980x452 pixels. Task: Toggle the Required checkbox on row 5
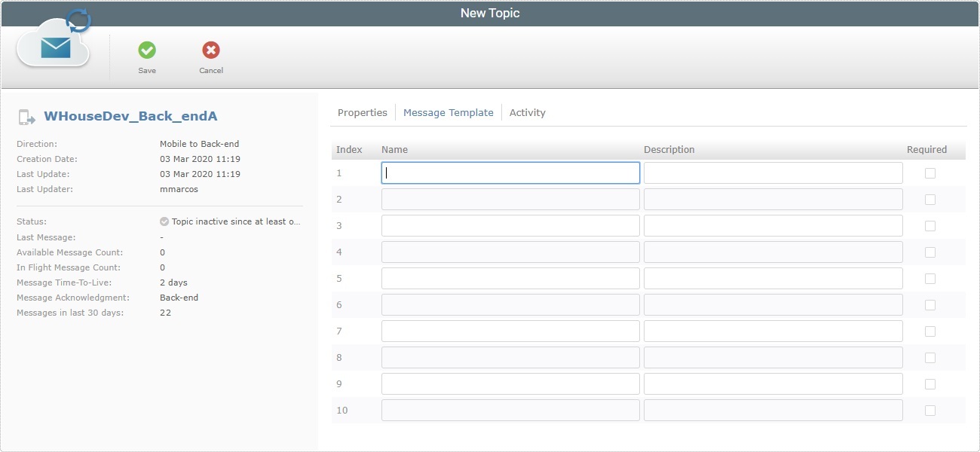coord(929,278)
